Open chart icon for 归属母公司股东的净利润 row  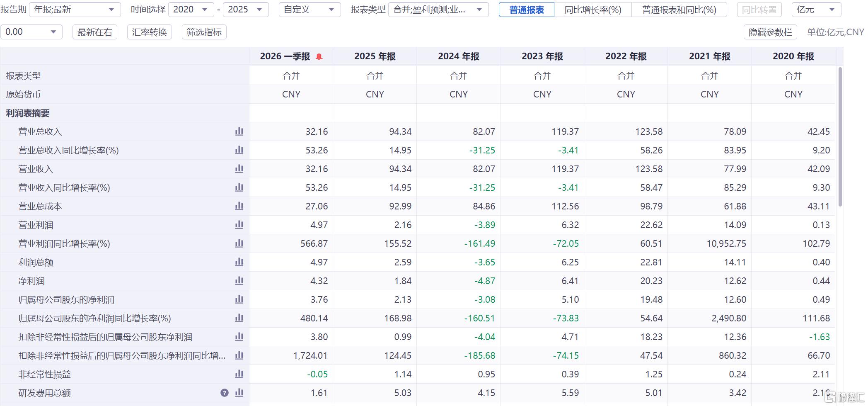tap(239, 299)
